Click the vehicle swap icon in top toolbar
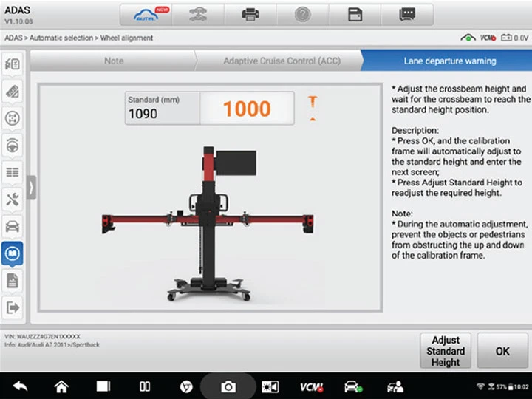Screen dimensions: 532x399 (x=199, y=14)
